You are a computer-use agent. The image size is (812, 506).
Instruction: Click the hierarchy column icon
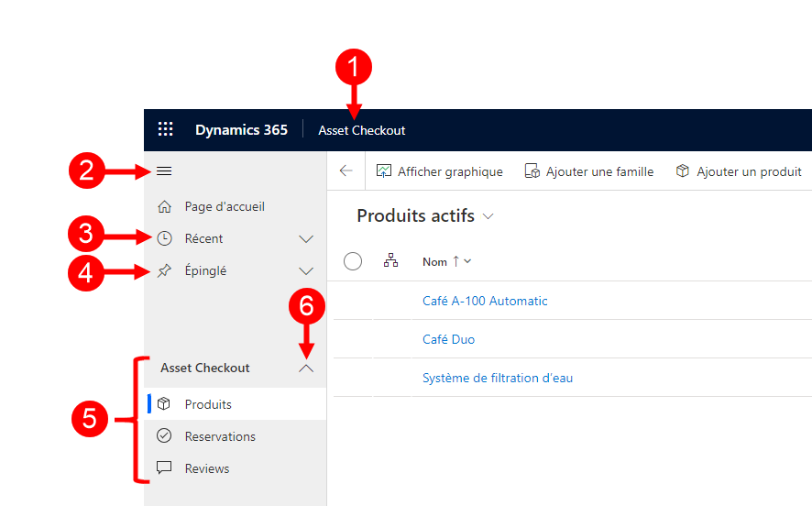[391, 260]
